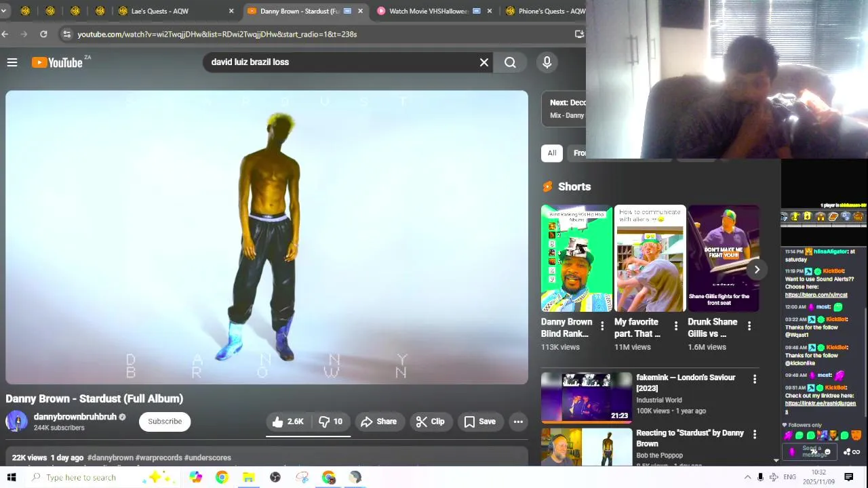
Task: Click the chat Send a message field
Action: [811, 451]
